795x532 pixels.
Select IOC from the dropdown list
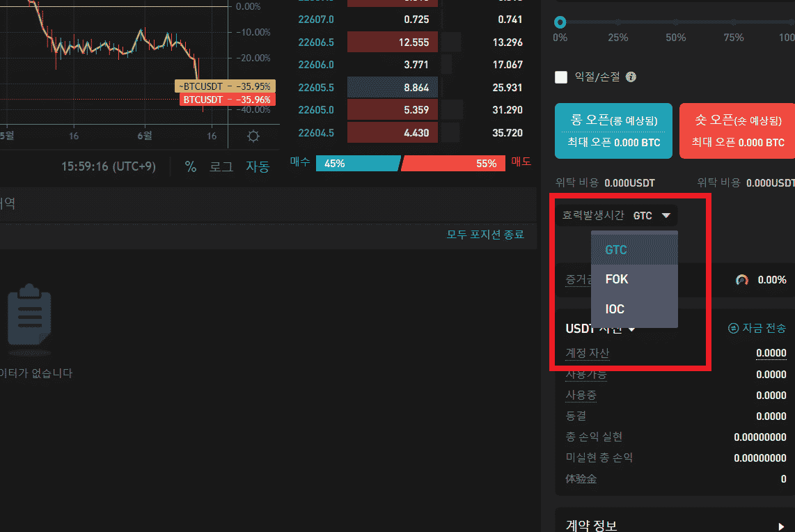[x=615, y=309]
